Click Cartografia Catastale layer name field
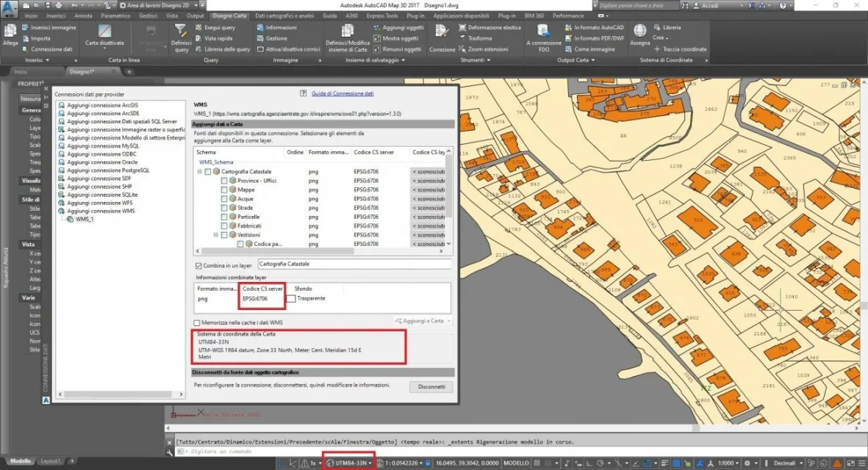The image size is (868, 470). pos(354,264)
